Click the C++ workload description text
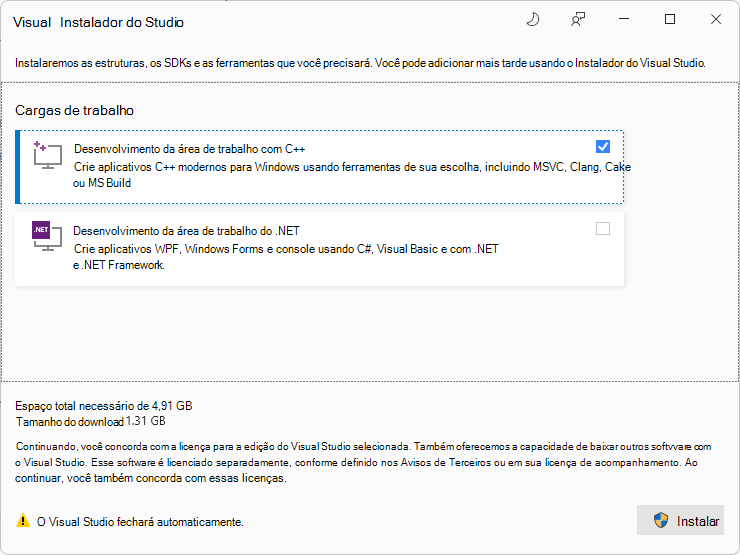 pyautogui.click(x=352, y=175)
